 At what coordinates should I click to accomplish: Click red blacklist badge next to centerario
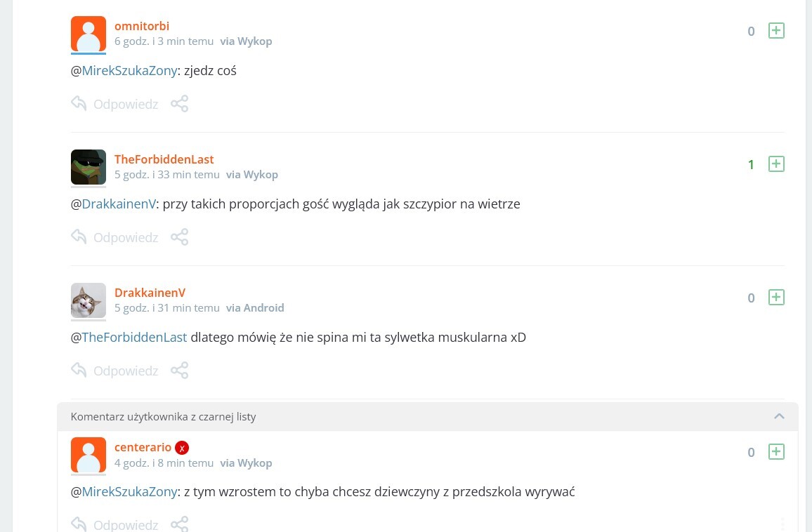click(x=182, y=448)
